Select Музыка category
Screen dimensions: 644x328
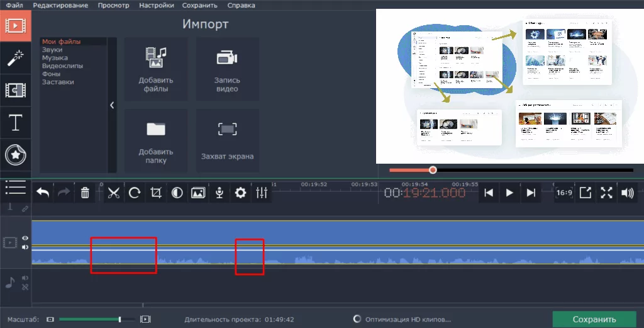pyautogui.click(x=55, y=58)
